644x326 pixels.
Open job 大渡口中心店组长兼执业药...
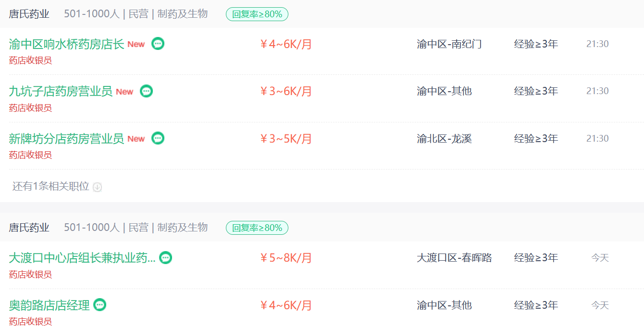coord(82,258)
